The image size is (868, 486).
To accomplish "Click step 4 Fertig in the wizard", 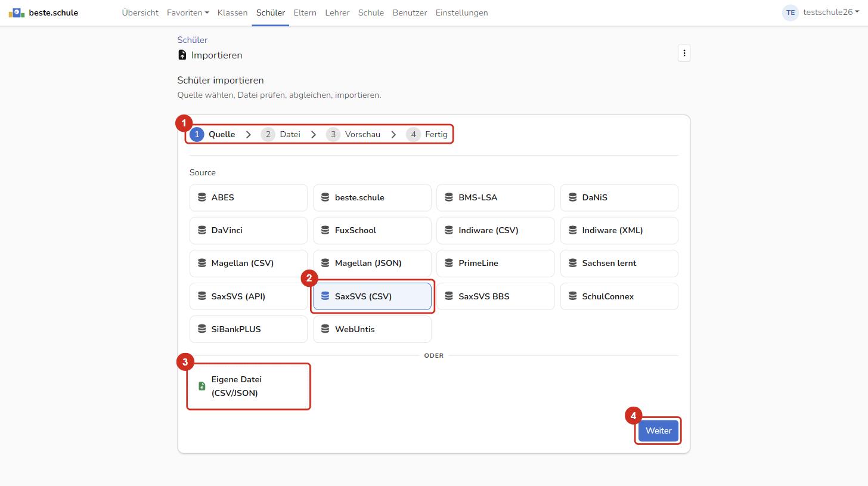I will click(x=427, y=134).
